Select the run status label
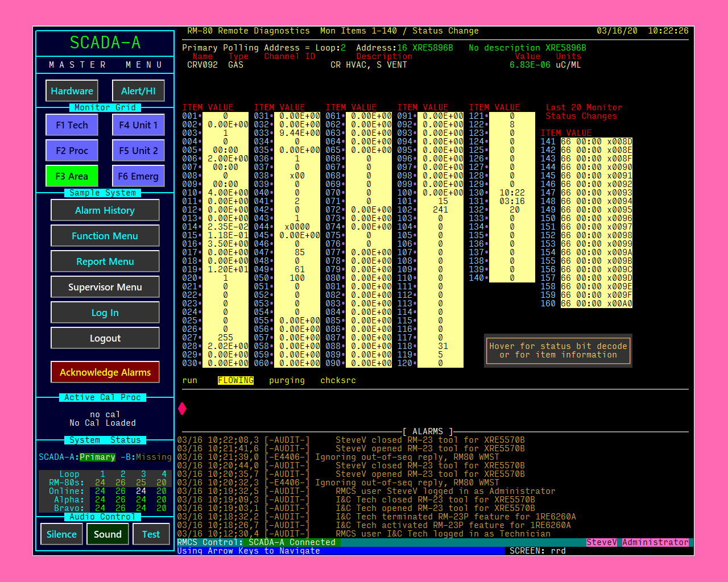The height and width of the screenshot is (582, 728). point(190,380)
